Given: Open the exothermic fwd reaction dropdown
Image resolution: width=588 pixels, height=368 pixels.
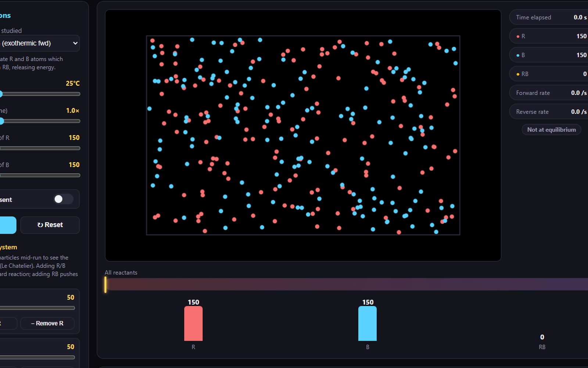Looking at the screenshot, I should pos(40,43).
